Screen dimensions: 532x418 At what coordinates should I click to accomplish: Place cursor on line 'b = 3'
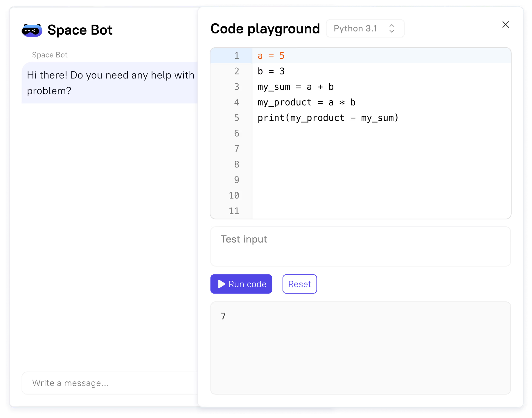pos(271,71)
